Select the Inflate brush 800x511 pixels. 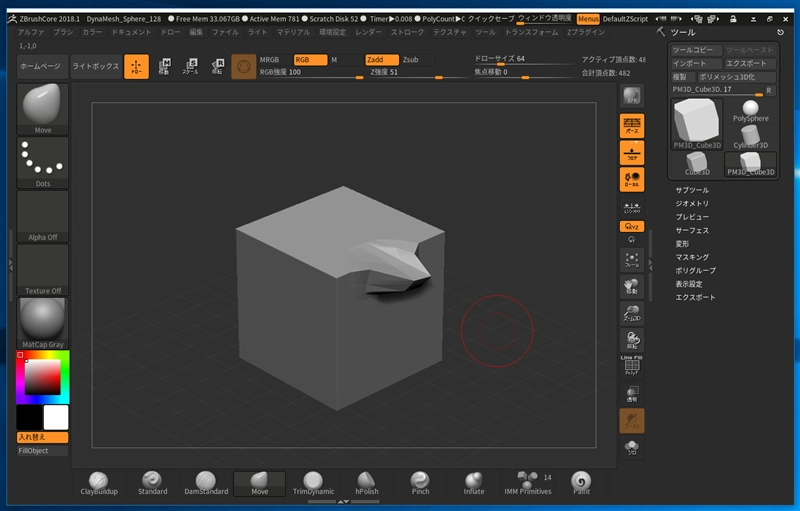click(473, 483)
